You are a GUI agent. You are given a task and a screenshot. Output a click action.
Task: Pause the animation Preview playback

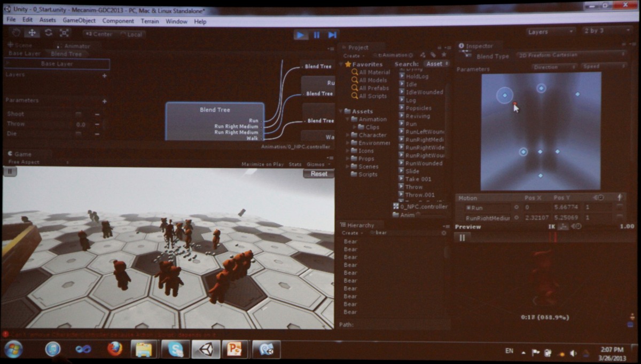pos(463,238)
